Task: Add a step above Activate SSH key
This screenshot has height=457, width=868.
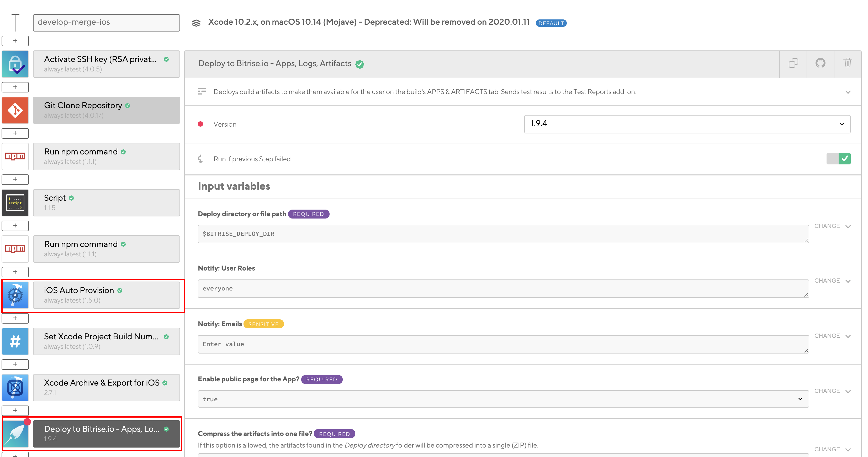Action: tap(15, 41)
